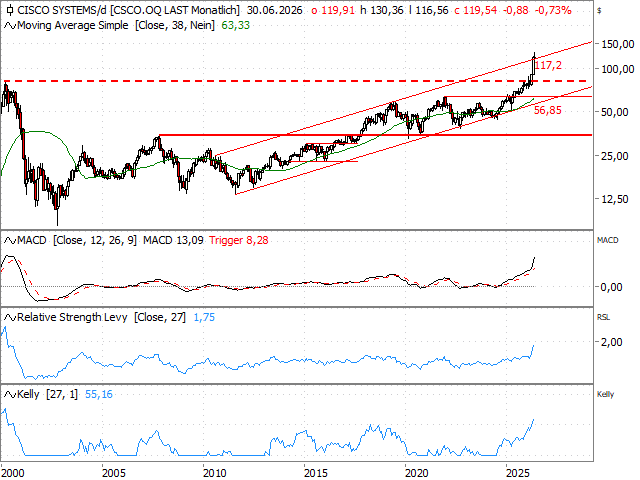Click the 50,00 price axis label
Image resolution: width=640 pixels, height=480 pixels.
[615, 112]
